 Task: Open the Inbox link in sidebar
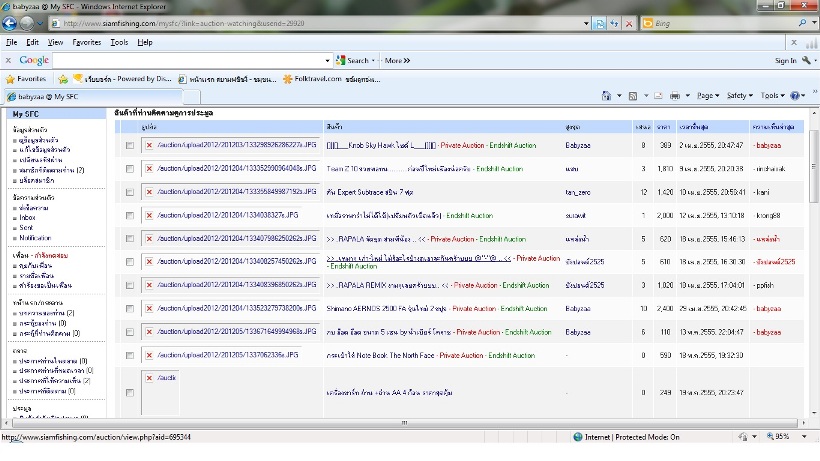coord(27,217)
